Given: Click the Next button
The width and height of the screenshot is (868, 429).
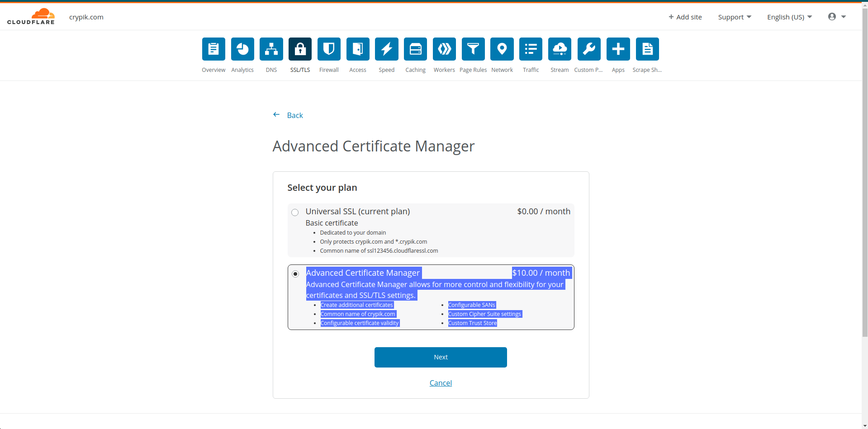Looking at the screenshot, I should click(441, 357).
